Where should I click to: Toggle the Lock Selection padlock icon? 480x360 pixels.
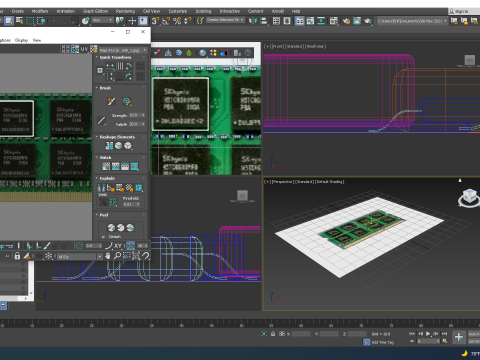coord(17,256)
